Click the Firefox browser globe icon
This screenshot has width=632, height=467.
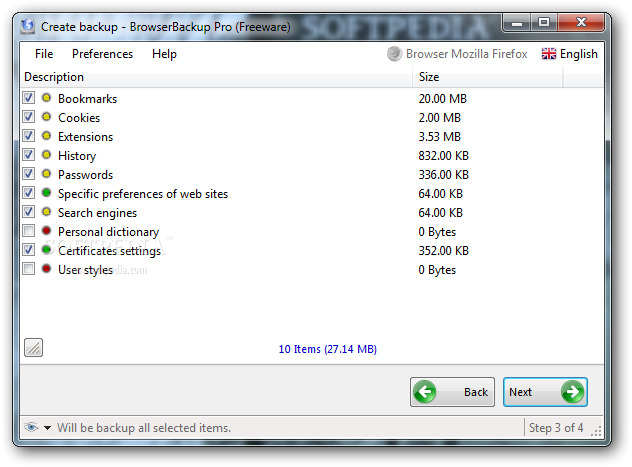tap(394, 54)
